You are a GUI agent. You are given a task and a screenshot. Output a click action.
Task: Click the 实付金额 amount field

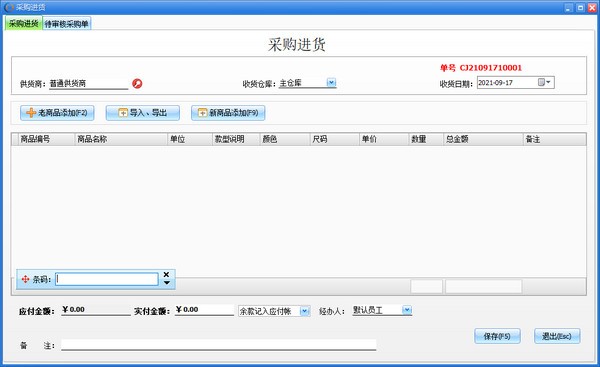[x=204, y=310]
